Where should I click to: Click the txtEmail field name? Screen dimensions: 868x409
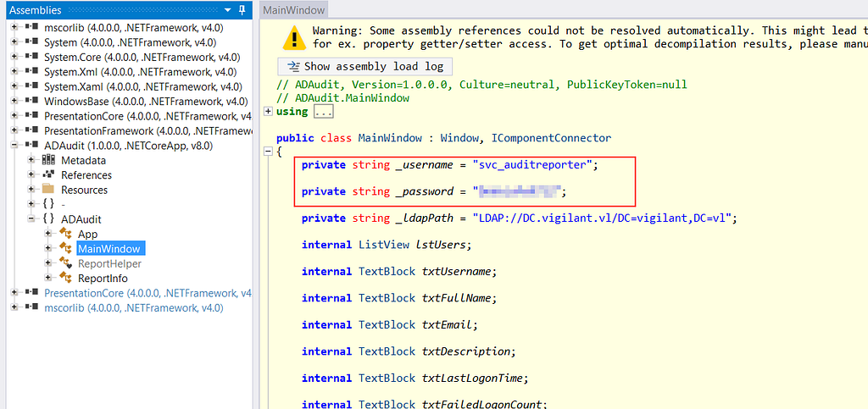pyautogui.click(x=448, y=324)
